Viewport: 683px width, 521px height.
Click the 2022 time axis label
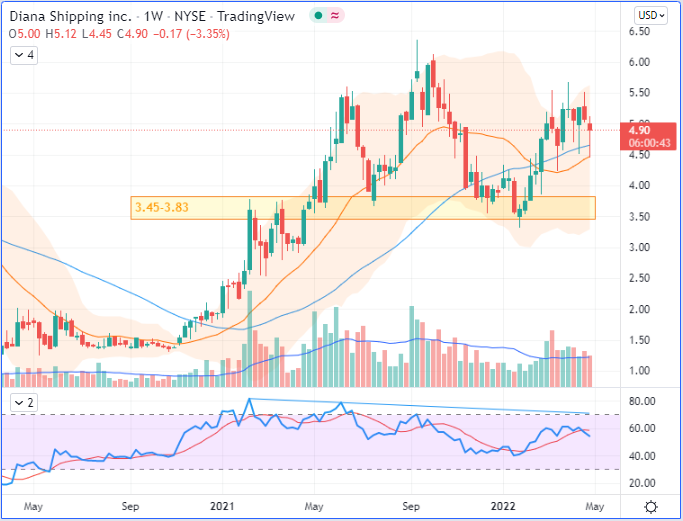(x=503, y=506)
